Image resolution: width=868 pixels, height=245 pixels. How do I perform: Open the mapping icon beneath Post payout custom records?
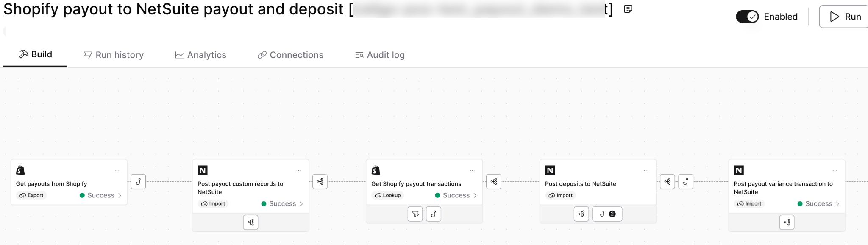point(250,222)
